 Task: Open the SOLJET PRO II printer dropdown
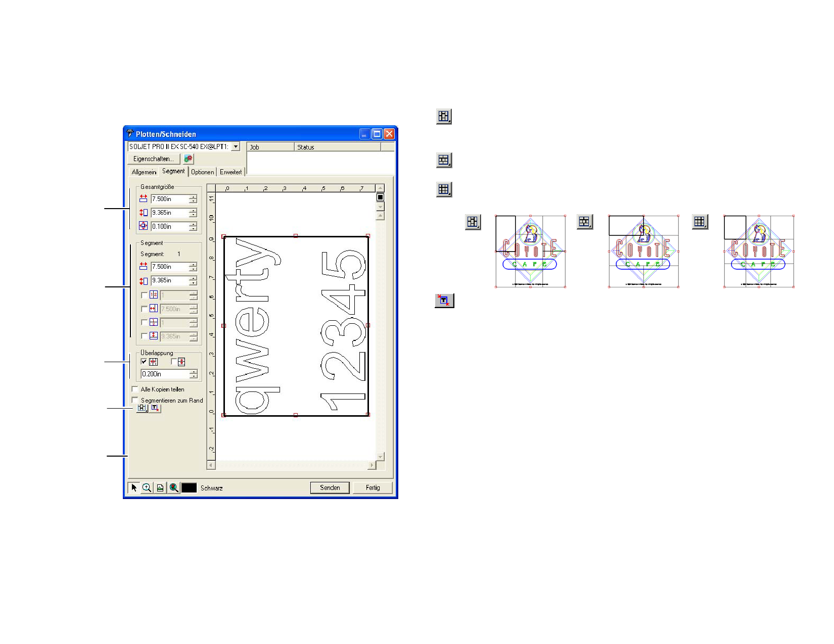[x=236, y=146]
